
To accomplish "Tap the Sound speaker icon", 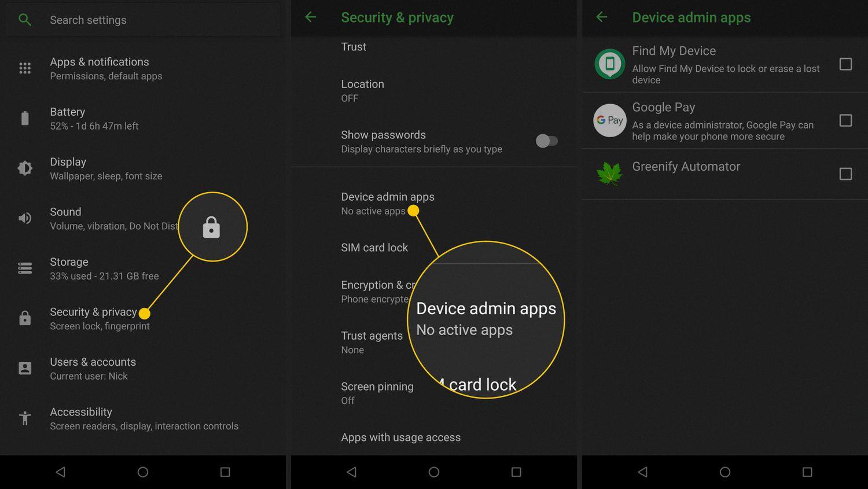I will (x=25, y=218).
